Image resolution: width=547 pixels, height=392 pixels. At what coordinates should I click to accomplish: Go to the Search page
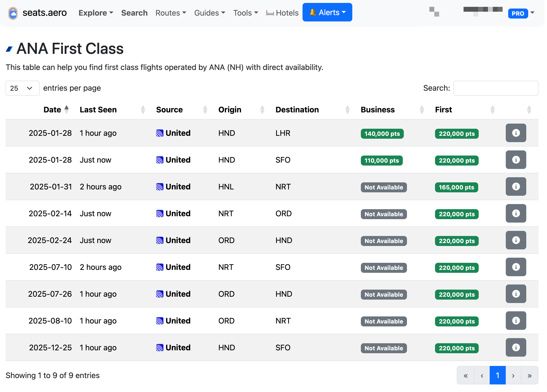(x=134, y=13)
